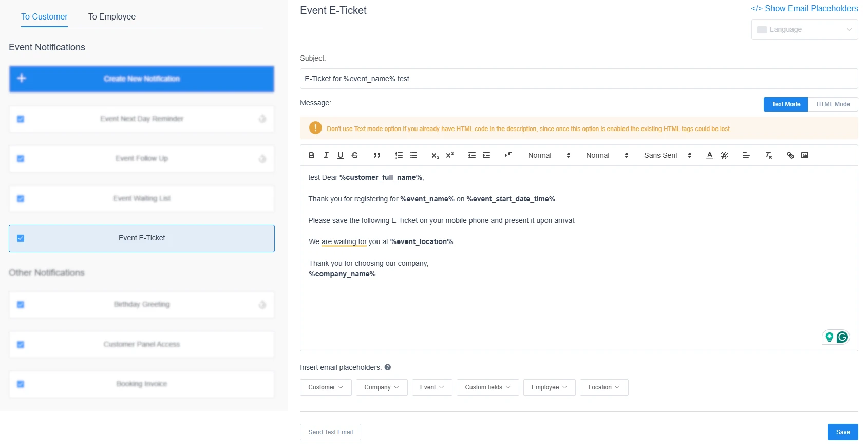Viewport: 868px width, 446px height.
Task: Click the icon at right of Event Follow Up
Action: click(x=262, y=159)
